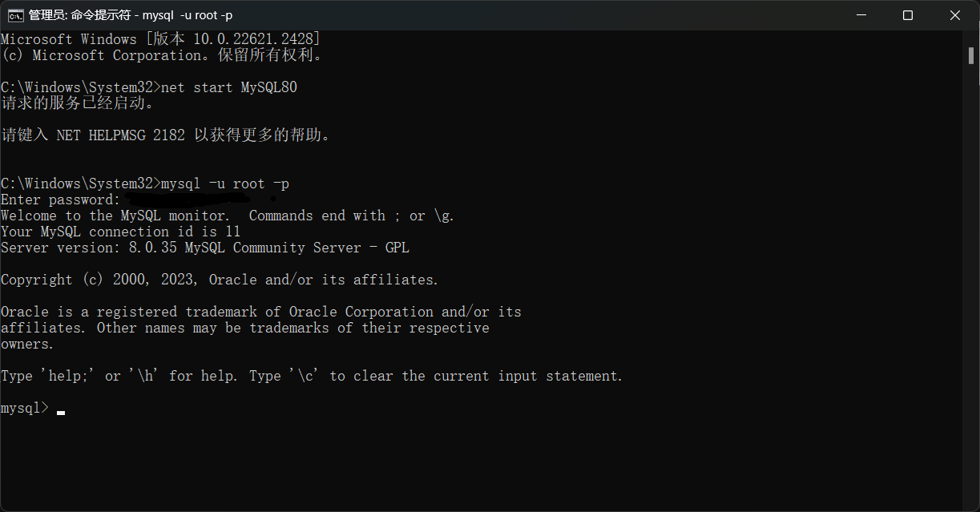Click the vertical scrollbar thumb
The image size is (980, 512).
(970, 56)
